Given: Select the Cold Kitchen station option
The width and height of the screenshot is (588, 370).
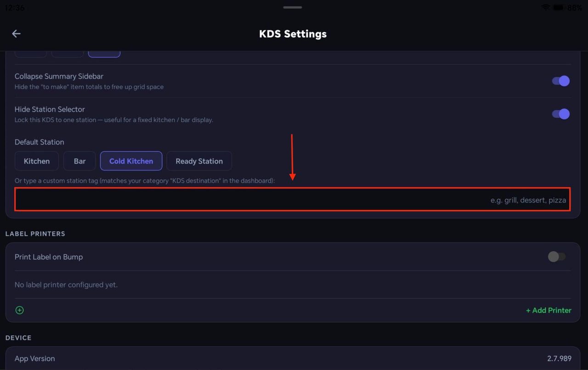Looking at the screenshot, I should 131,161.
